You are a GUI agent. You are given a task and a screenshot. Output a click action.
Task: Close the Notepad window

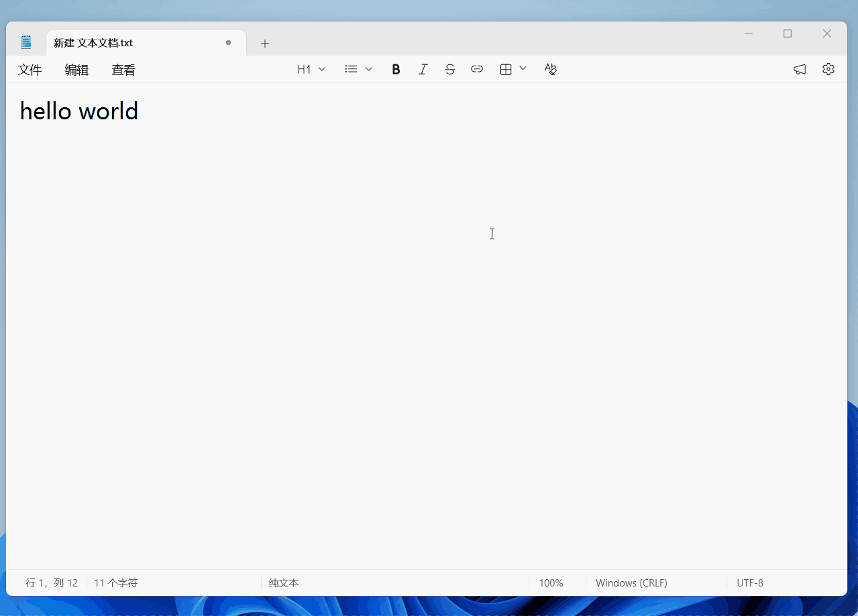[x=827, y=34]
